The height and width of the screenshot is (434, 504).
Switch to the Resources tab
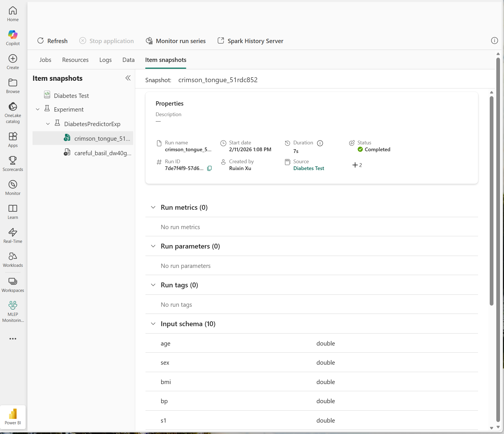[75, 60]
